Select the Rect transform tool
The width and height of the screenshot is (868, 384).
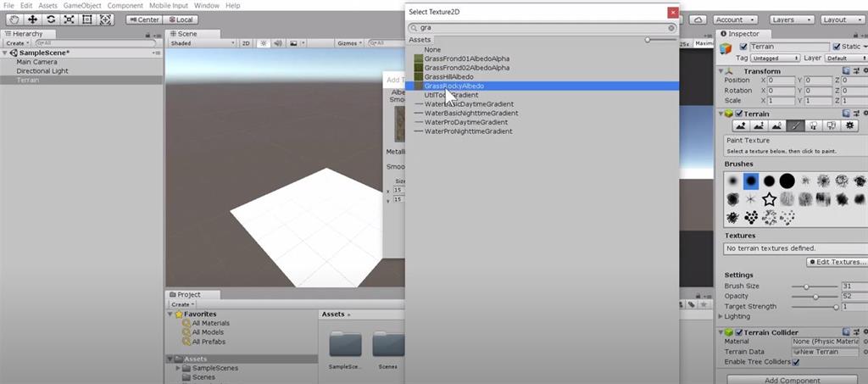[87, 19]
